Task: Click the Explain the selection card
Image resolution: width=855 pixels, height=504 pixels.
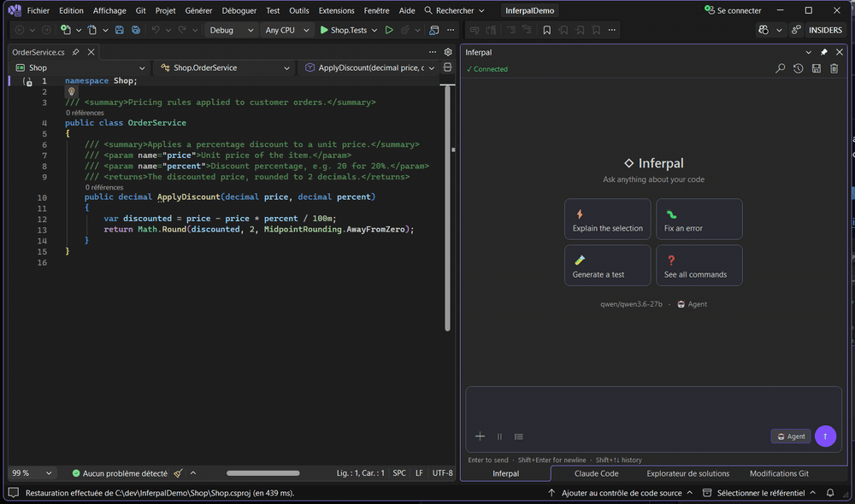Action: 607,219
